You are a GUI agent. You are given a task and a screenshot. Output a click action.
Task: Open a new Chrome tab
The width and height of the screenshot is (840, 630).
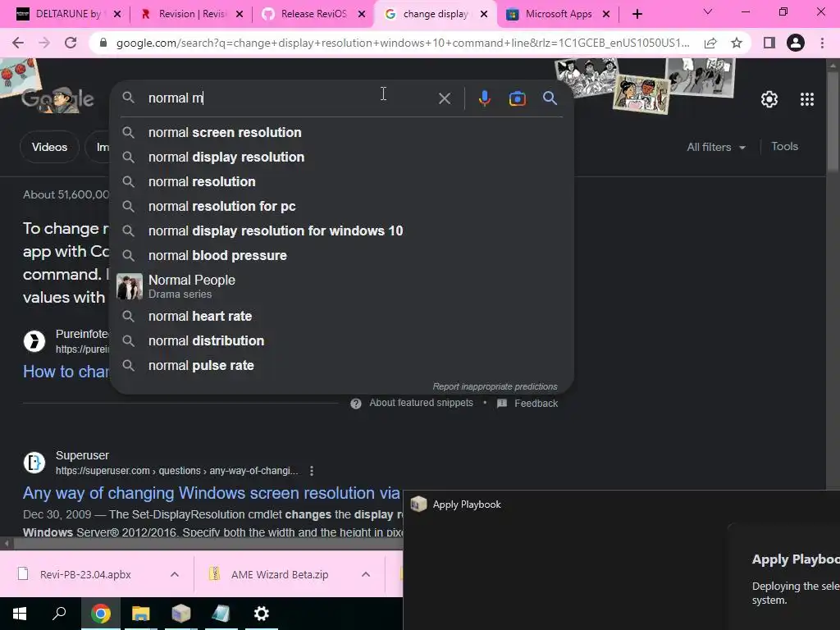point(637,15)
